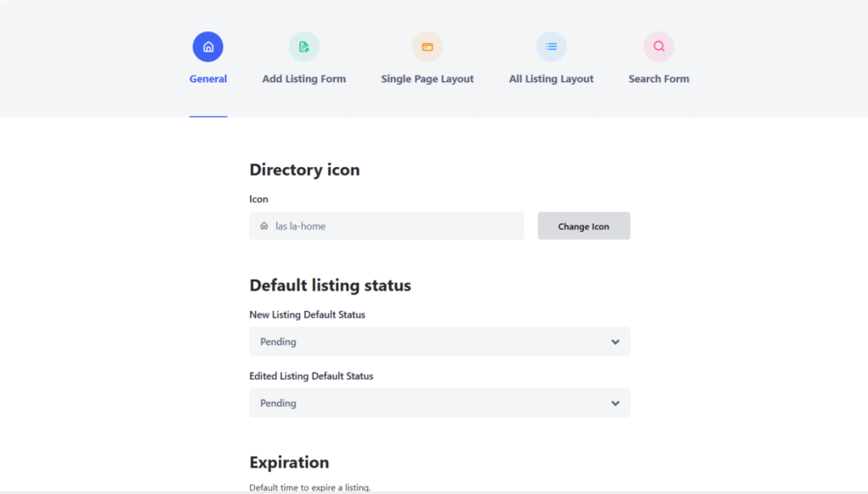Viewport: 868px width, 494px height.
Task: Click the General tab's home icon
Action: (x=208, y=47)
